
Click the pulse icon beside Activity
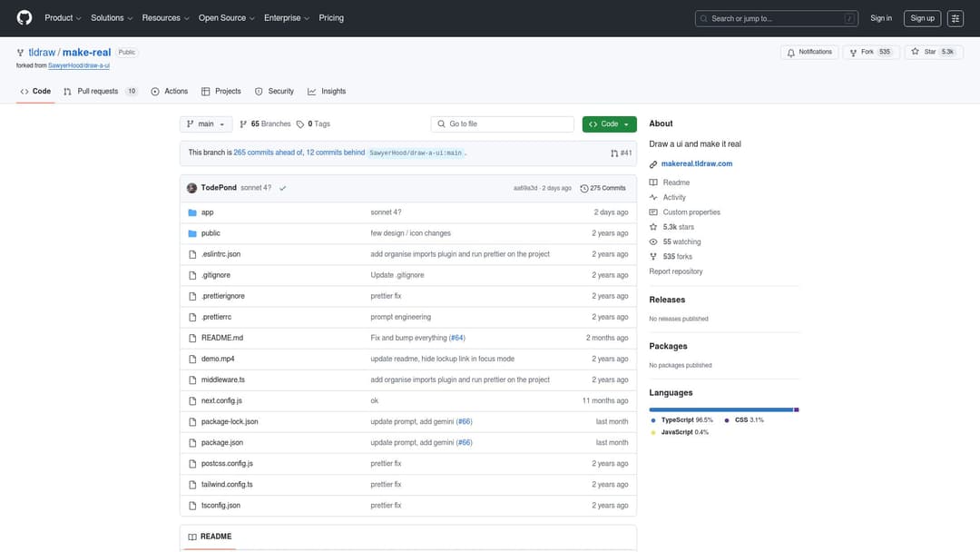(653, 198)
